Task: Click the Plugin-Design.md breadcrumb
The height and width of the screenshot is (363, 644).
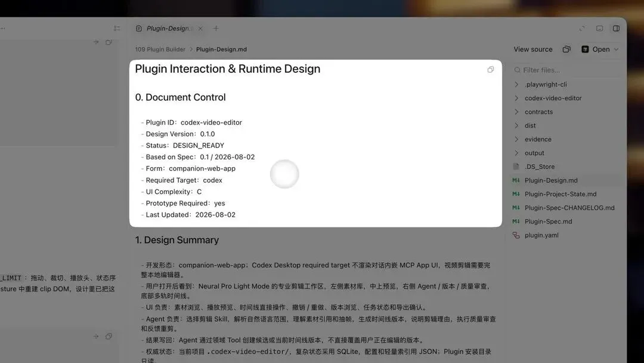Action: pos(221,50)
